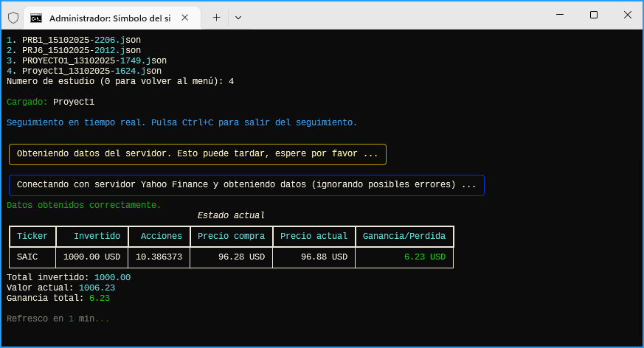Minimize the terminal window

point(559,15)
